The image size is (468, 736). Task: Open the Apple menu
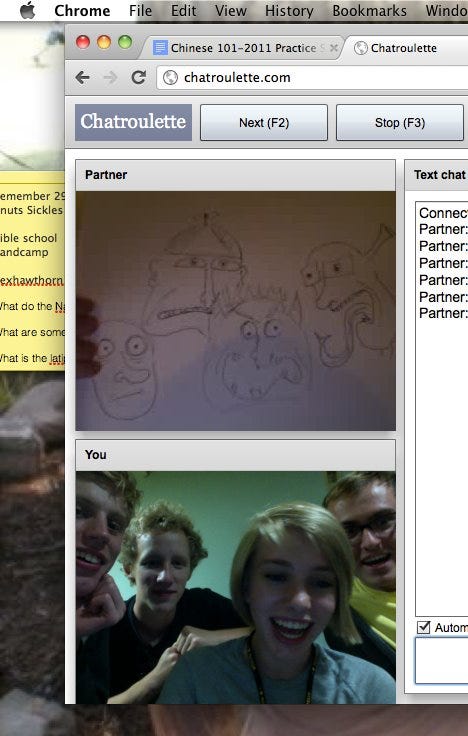27,10
